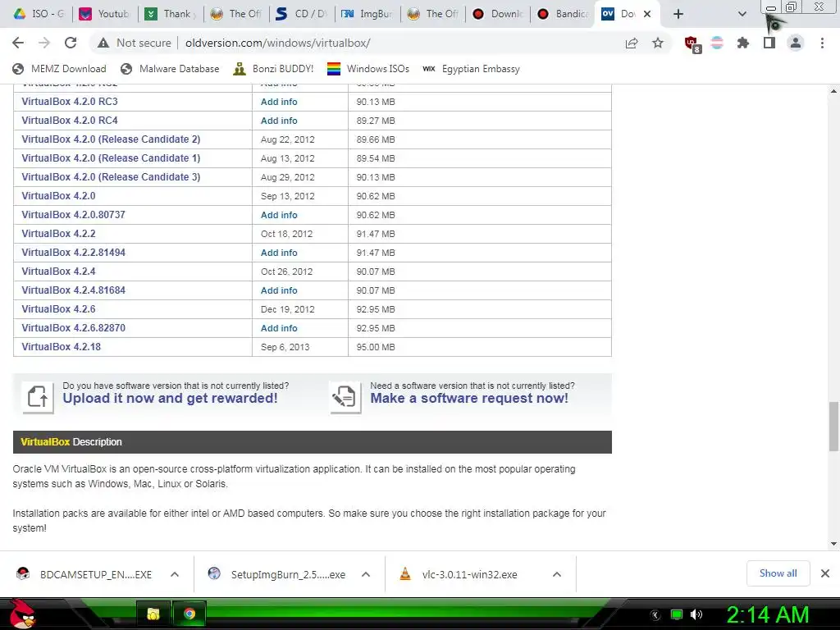Click the forward navigation arrow
Image resolution: width=840 pixels, height=630 pixels.
(x=44, y=43)
